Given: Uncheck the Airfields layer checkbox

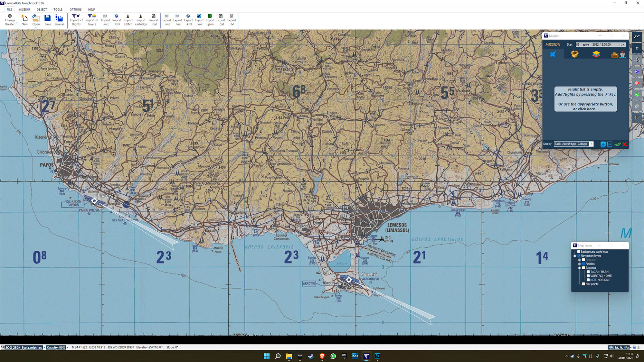Looking at the screenshot, I should [583, 264].
